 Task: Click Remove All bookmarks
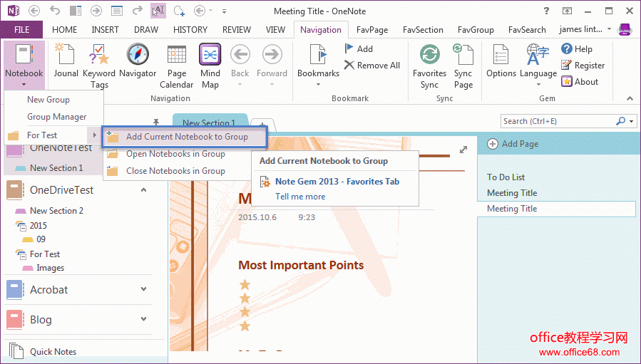pyautogui.click(x=371, y=66)
